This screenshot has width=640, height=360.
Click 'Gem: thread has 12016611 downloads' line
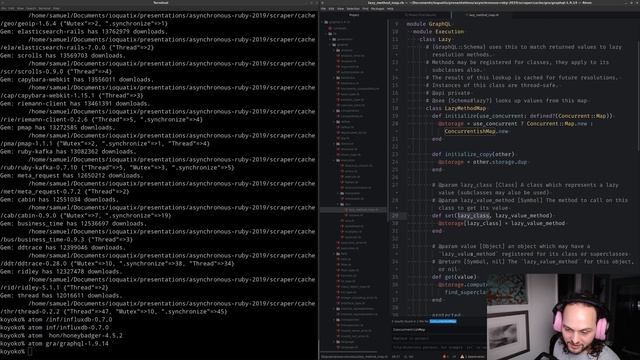tap(61, 296)
